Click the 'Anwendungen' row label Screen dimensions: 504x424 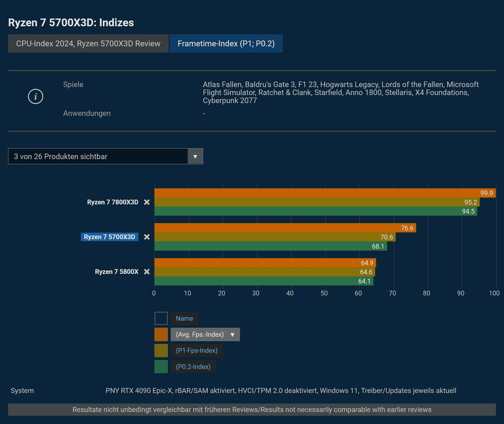click(x=87, y=113)
